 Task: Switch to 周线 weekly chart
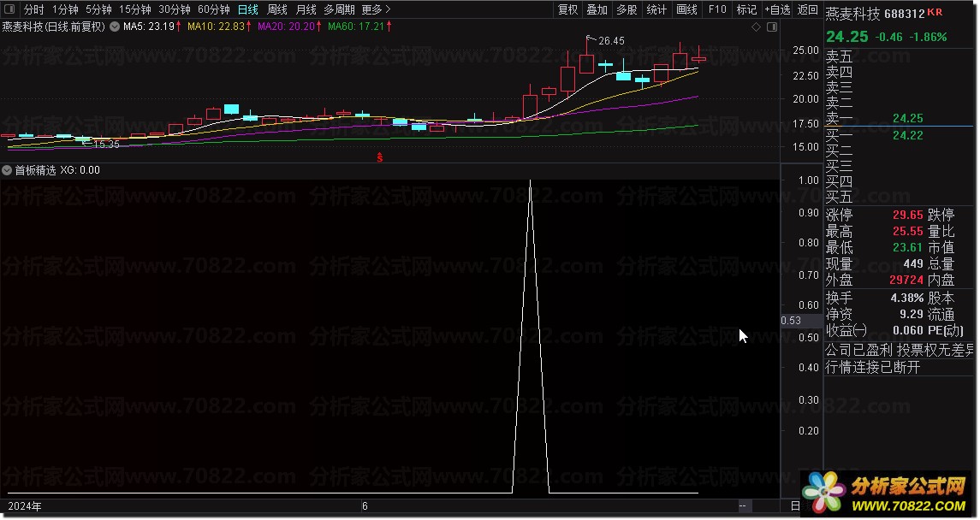(276, 9)
